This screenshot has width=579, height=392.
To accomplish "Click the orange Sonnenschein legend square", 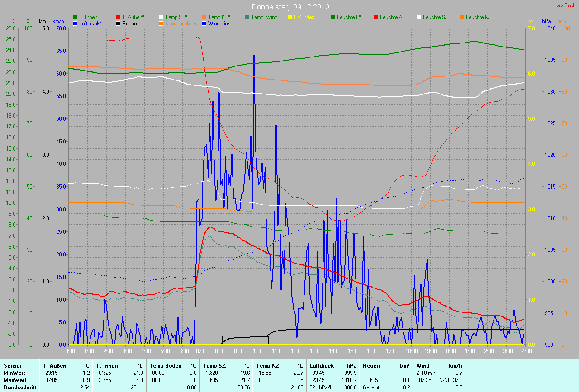I will pos(161,23).
